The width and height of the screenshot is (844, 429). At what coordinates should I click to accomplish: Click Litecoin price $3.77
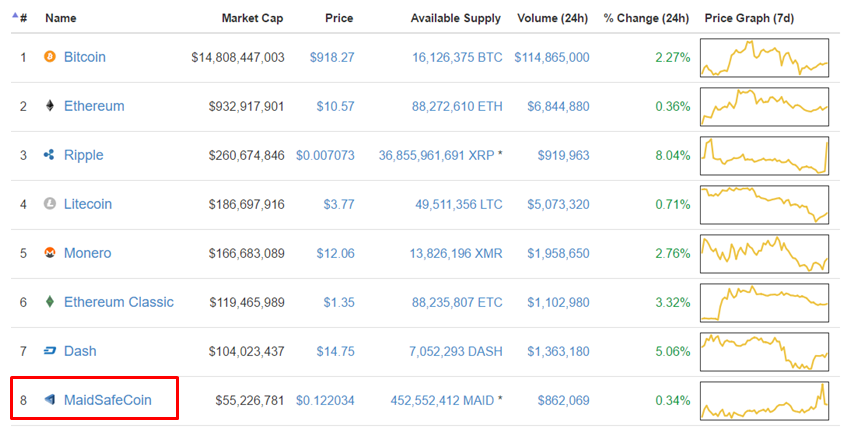pyautogui.click(x=339, y=205)
